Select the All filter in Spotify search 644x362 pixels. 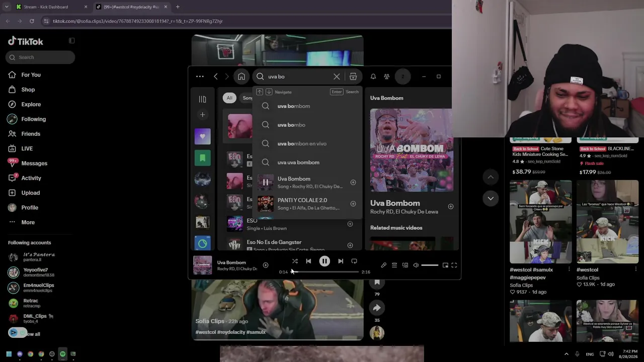229,98
